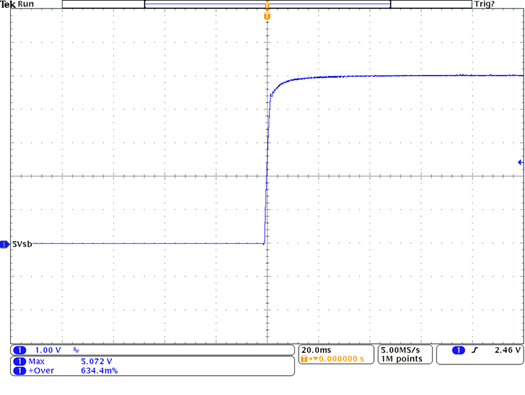Image resolution: width=525 pixels, height=395 pixels.
Task: Click the Tek Run status text
Action: (x=17, y=4)
